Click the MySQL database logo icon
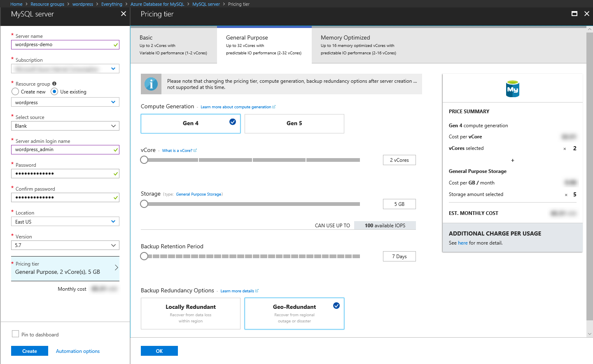This screenshot has height=364, width=593. pos(513,89)
